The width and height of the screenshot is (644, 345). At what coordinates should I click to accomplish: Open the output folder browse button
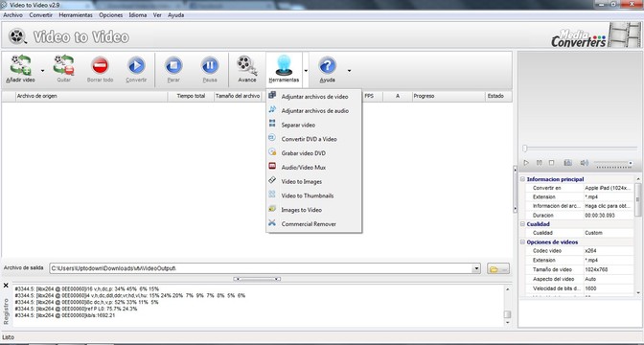(498, 268)
